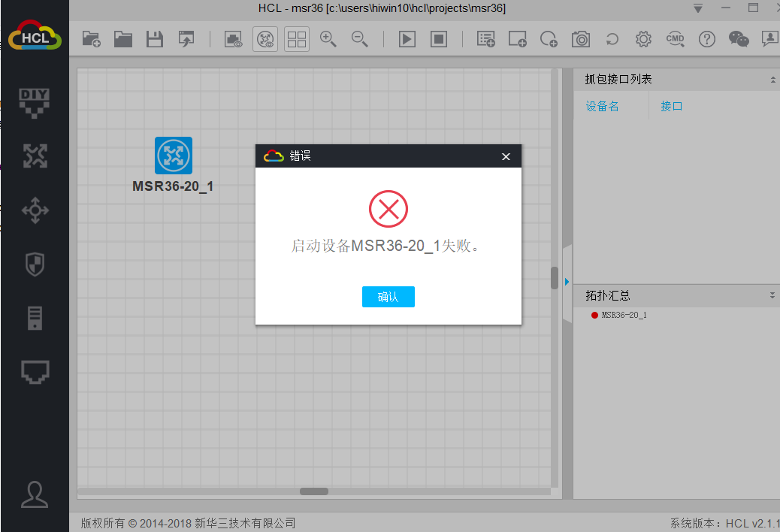The width and height of the screenshot is (780, 532).
Task: Stop all devices with stop button
Action: coord(439,39)
